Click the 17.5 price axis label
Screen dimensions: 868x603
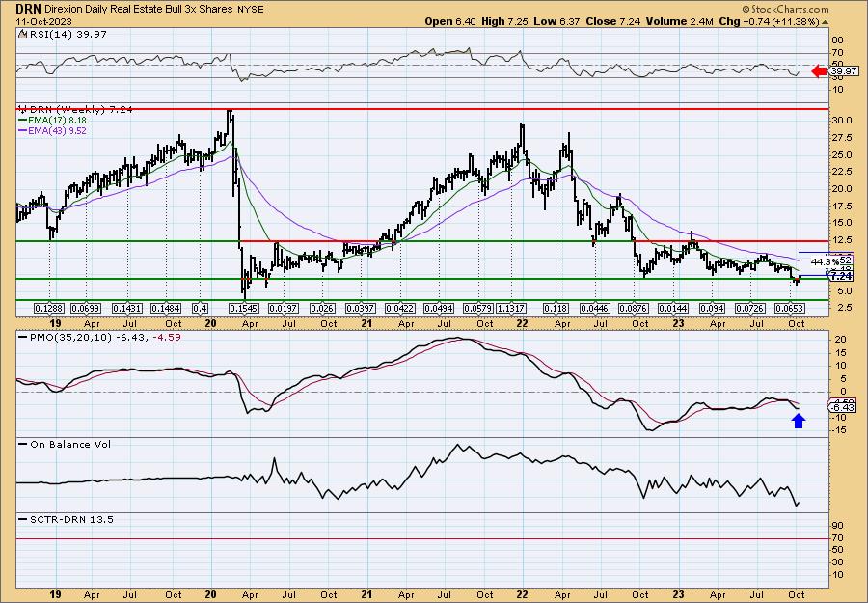841,206
